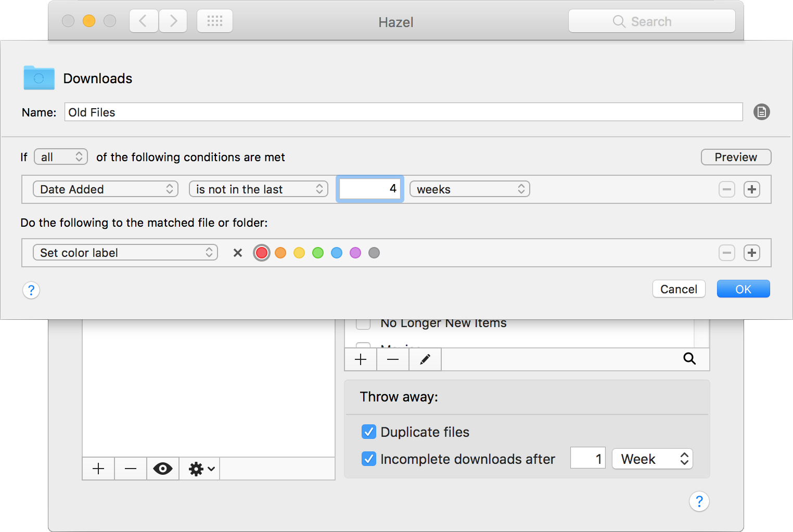
Task: Go forward in System Preferences
Action: (x=173, y=21)
